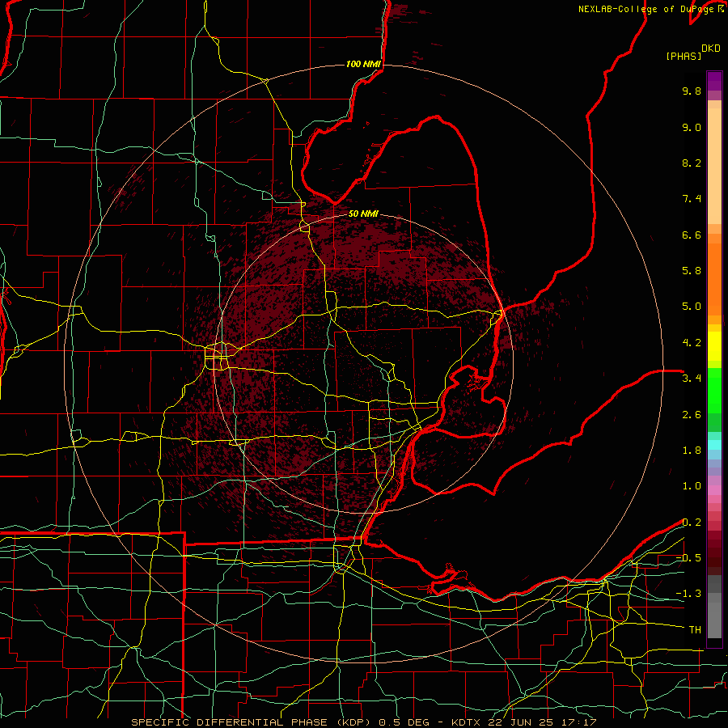Click the 7.4 scale value

692,199
